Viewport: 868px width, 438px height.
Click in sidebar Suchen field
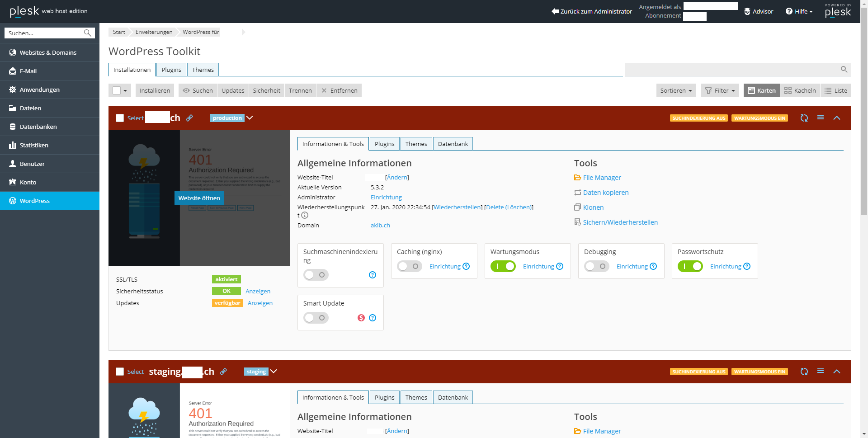pos(44,33)
